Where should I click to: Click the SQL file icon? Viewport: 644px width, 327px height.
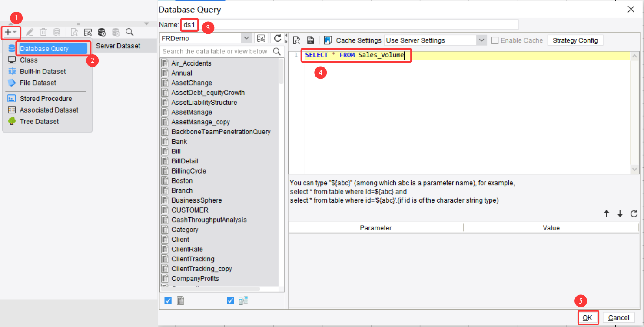[311, 40]
